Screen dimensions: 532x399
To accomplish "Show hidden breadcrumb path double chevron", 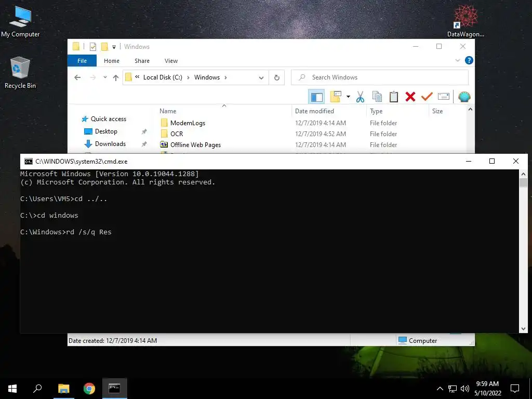I will coord(137,77).
